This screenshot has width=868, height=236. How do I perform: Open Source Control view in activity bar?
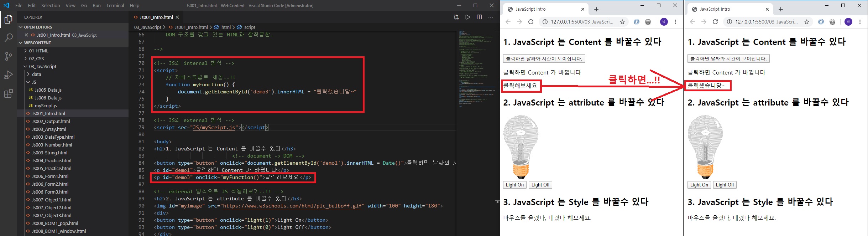click(9, 56)
